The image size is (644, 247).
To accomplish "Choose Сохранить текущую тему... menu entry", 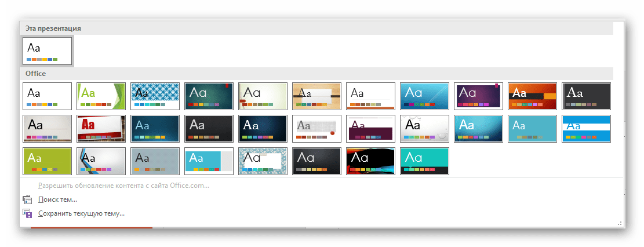I will pyautogui.click(x=81, y=213).
